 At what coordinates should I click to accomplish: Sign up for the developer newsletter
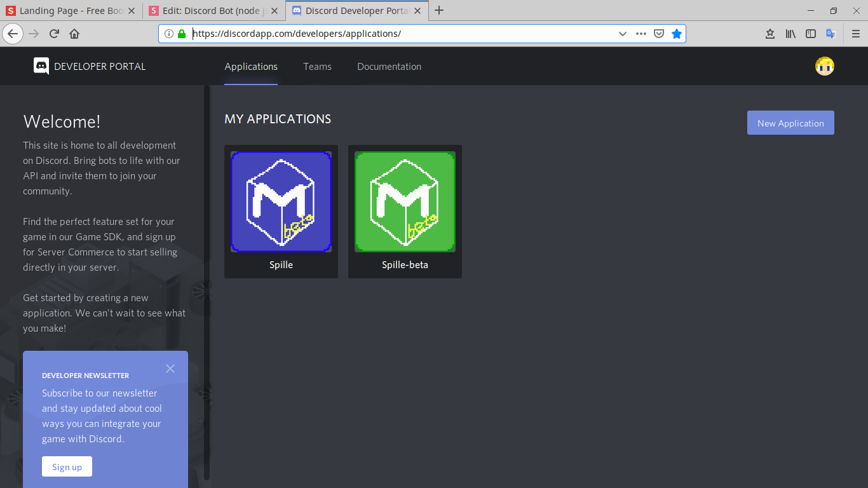pos(67,467)
